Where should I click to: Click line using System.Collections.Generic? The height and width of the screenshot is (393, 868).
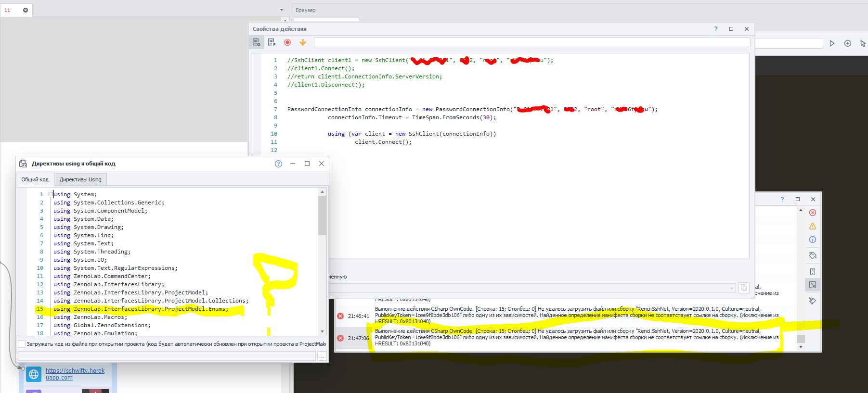[x=109, y=203]
